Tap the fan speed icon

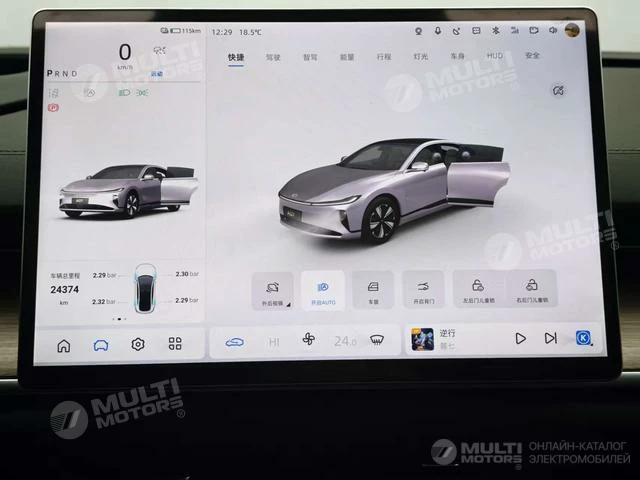[308, 341]
